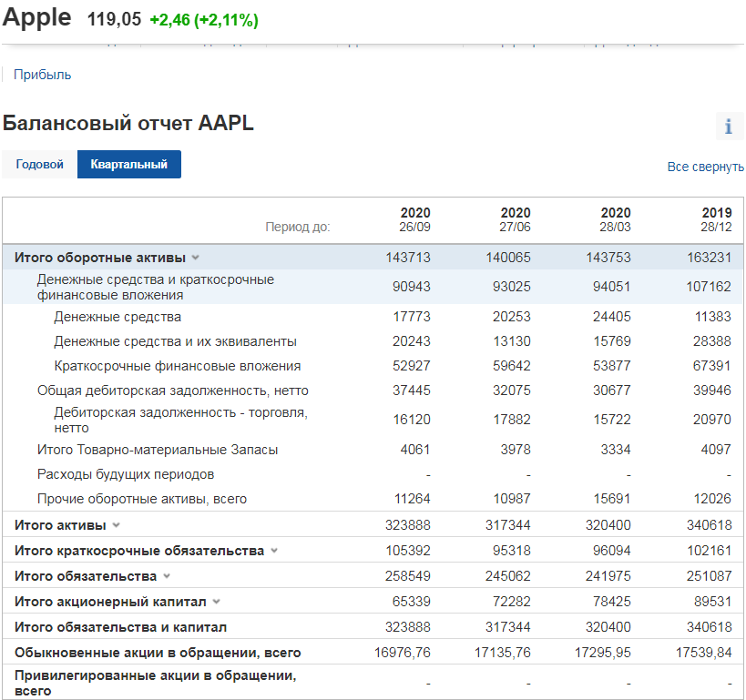Click the Все свернуть link
Viewport: 746px width, 700px height.
pos(705,167)
